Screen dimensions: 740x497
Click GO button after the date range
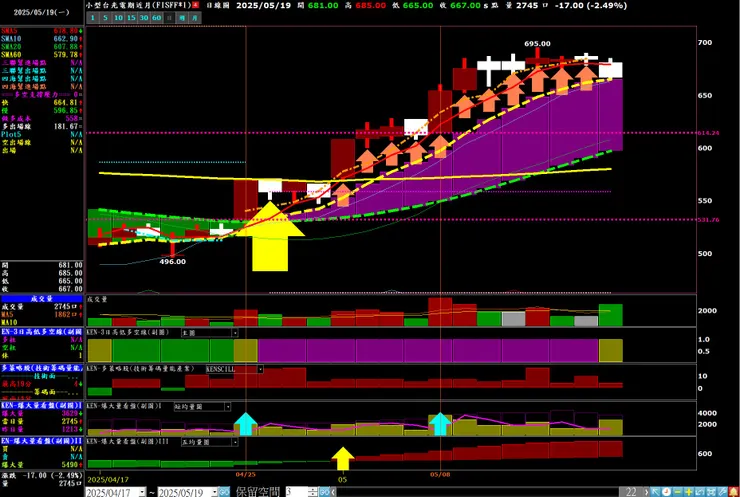[224, 492]
